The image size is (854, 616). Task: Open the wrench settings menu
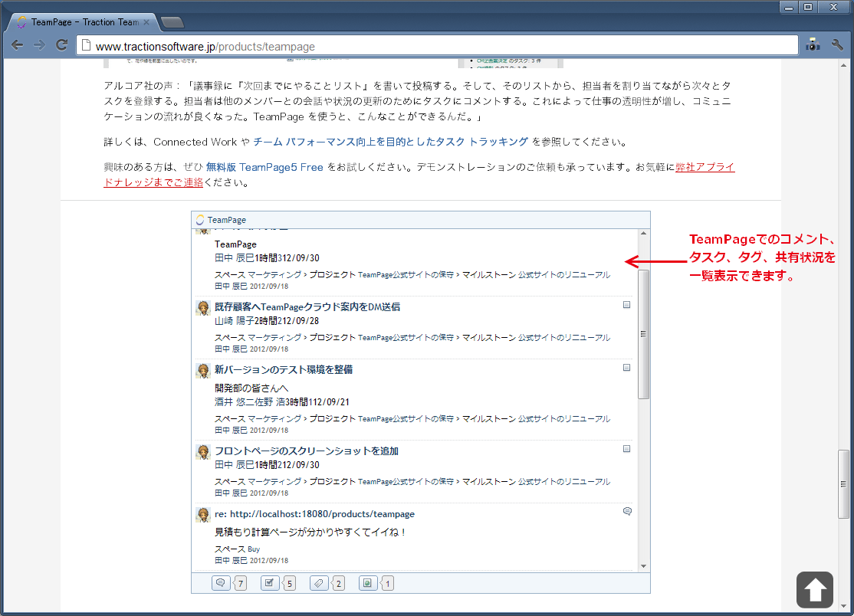(837, 45)
